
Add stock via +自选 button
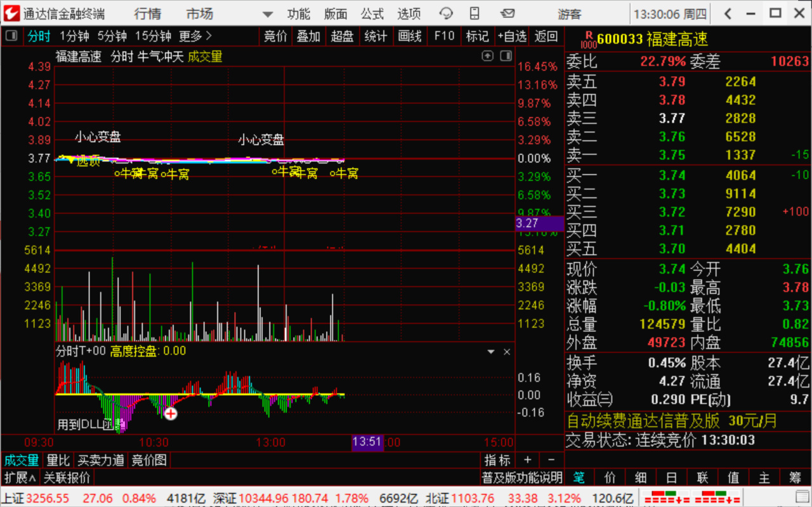click(512, 36)
